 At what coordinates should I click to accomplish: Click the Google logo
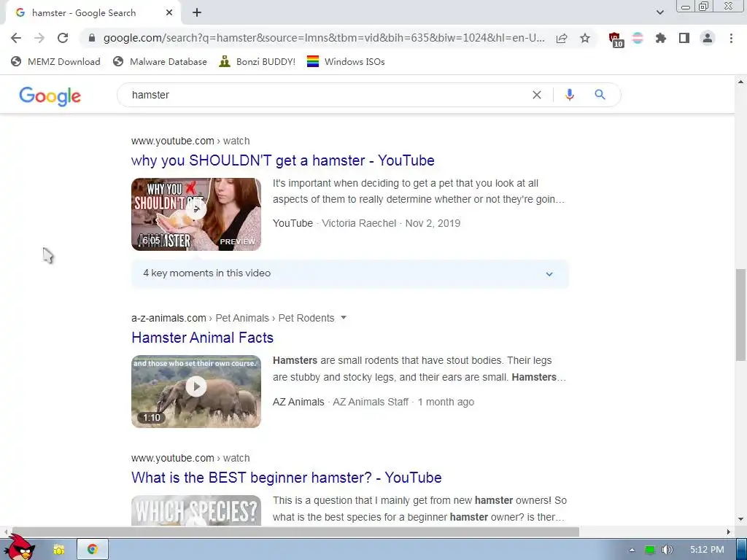[x=50, y=96]
